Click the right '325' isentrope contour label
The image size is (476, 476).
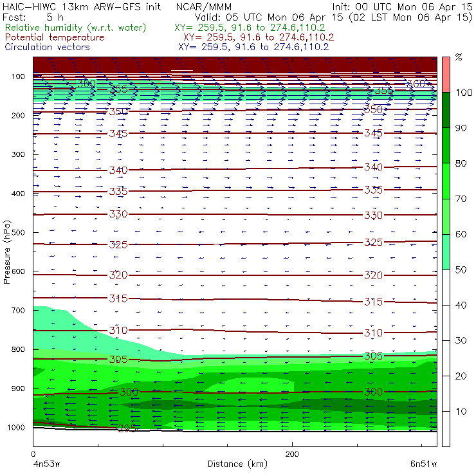pos(373,243)
